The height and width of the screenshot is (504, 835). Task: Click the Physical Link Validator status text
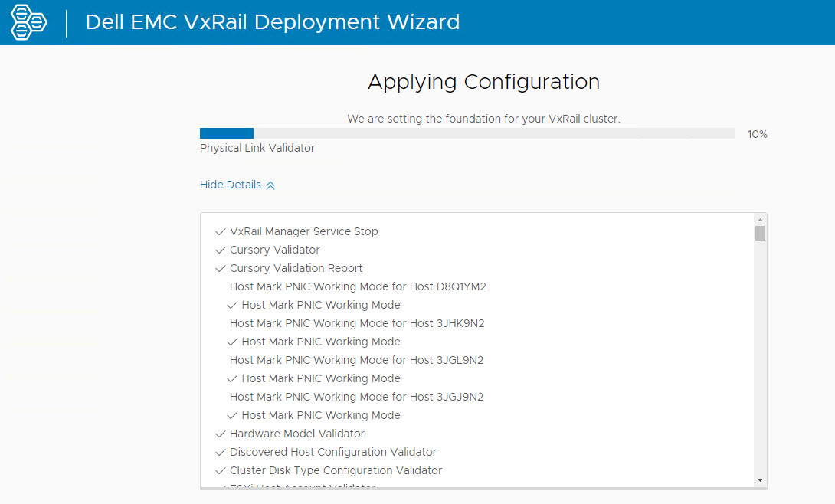point(257,148)
